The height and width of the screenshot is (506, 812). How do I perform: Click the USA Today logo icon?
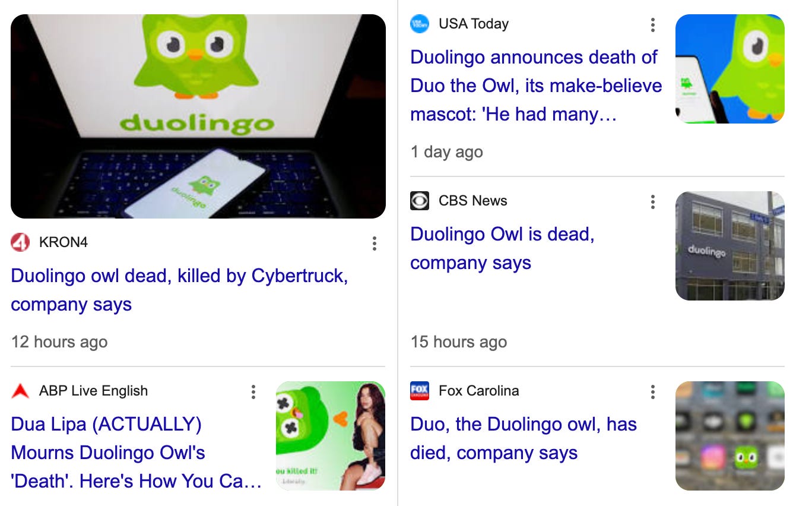tap(420, 24)
